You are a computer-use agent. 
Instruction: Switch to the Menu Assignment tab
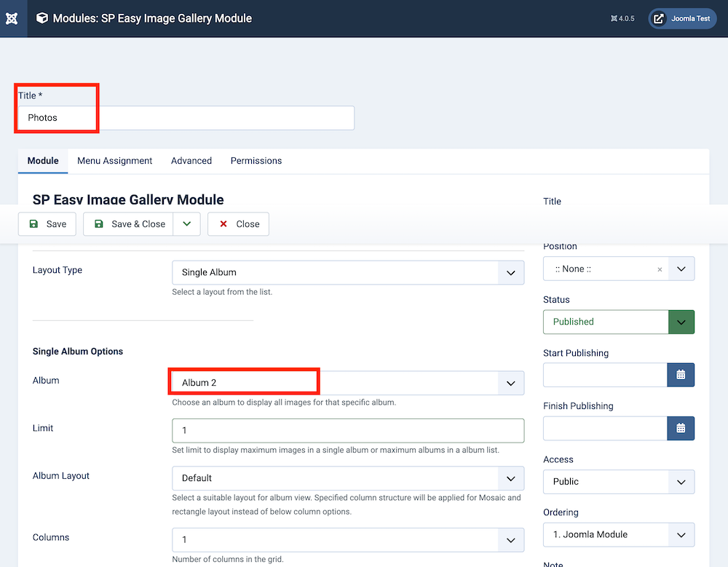[x=114, y=161]
